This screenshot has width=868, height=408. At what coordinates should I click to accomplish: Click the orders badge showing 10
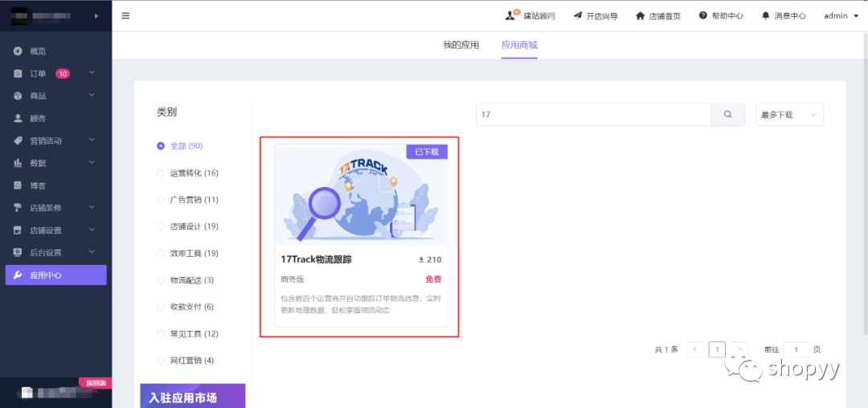tap(63, 74)
